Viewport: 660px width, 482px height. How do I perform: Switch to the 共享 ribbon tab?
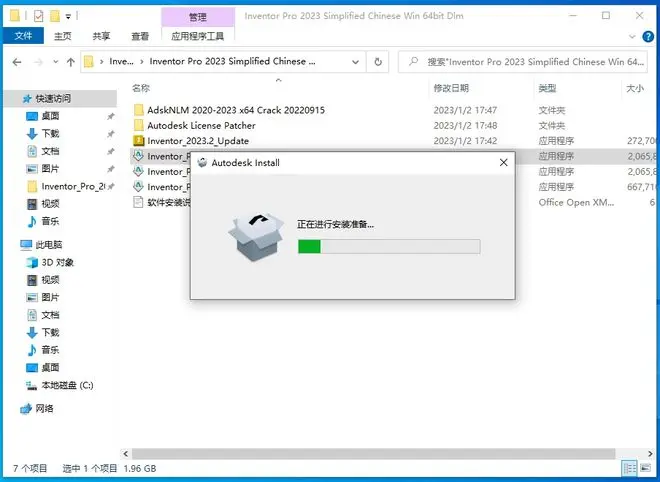(101, 36)
